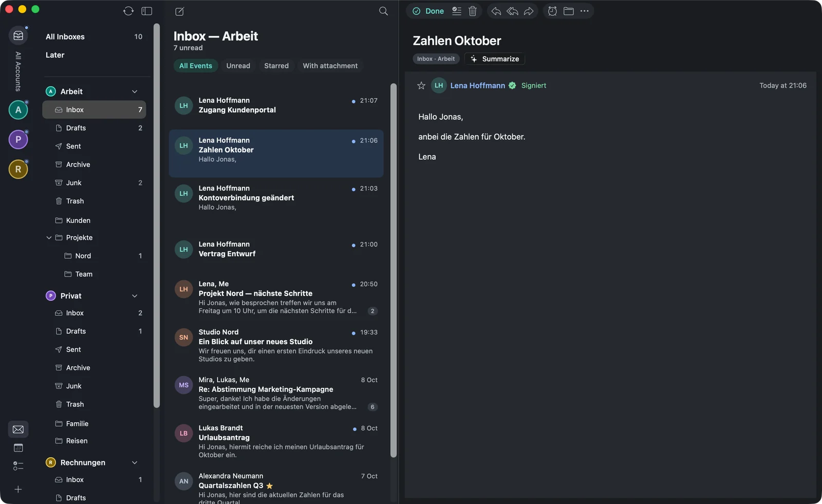Image resolution: width=822 pixels, height=504 pixels.
Task: Toggle the Unread filter
Action: (x=238, y=66)
